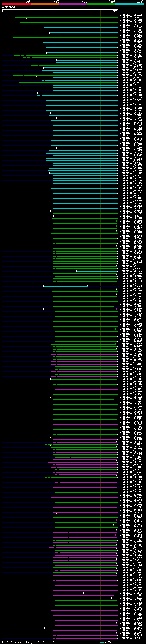This screenshot has width=146, height=644.
Task: Select label UniRef100_B9R9J4
Action: tap(131, 286)
